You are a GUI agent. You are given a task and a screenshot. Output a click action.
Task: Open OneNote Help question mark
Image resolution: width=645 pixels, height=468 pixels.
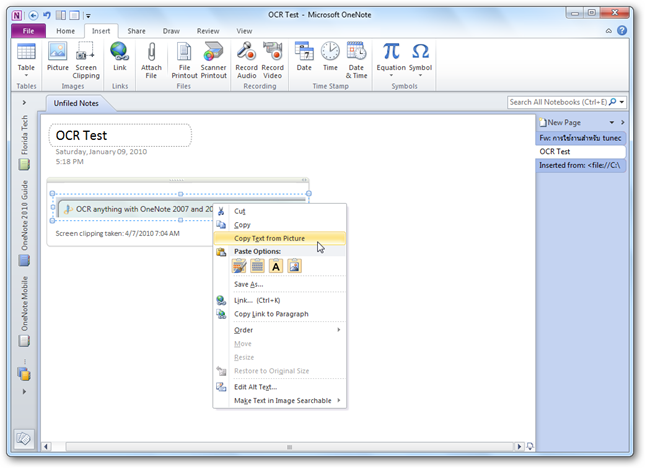point(622,30)
